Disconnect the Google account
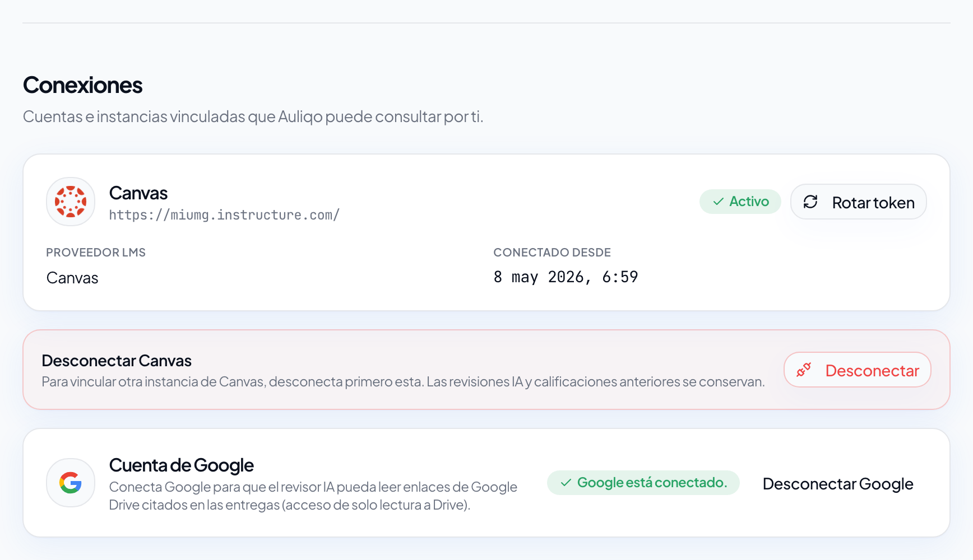Viewport: 973px width, 560px height. 838,483
